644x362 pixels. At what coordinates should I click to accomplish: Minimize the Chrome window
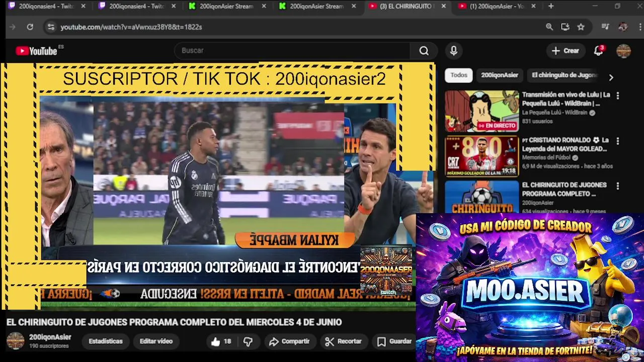click(x=595, y=6)
